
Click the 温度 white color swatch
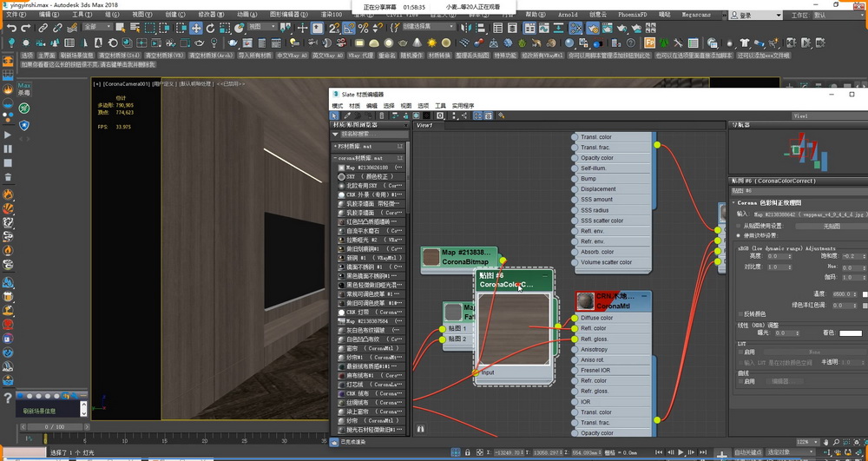[x=865, y=293]
